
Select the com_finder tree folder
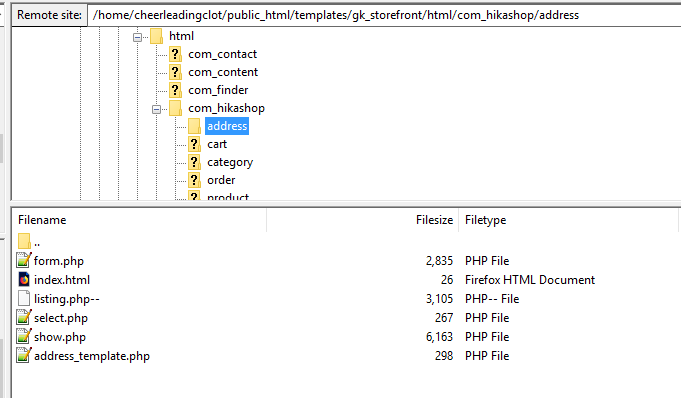click(218, 90)
